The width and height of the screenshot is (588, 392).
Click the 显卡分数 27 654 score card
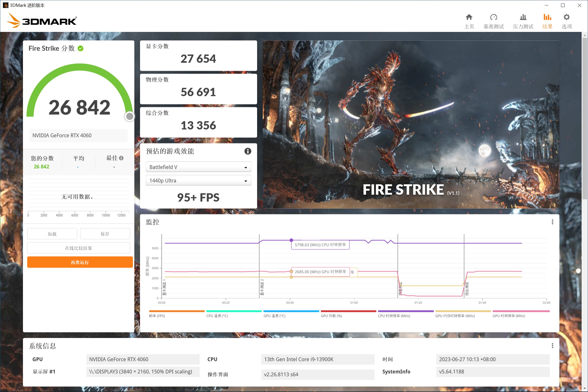click(198, 56)
